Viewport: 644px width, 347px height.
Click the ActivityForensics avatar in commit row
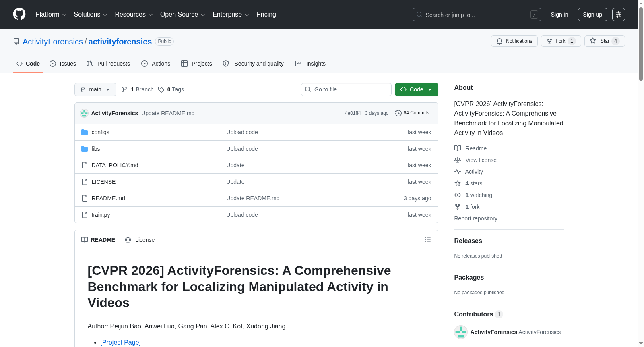tap(84, 113)
